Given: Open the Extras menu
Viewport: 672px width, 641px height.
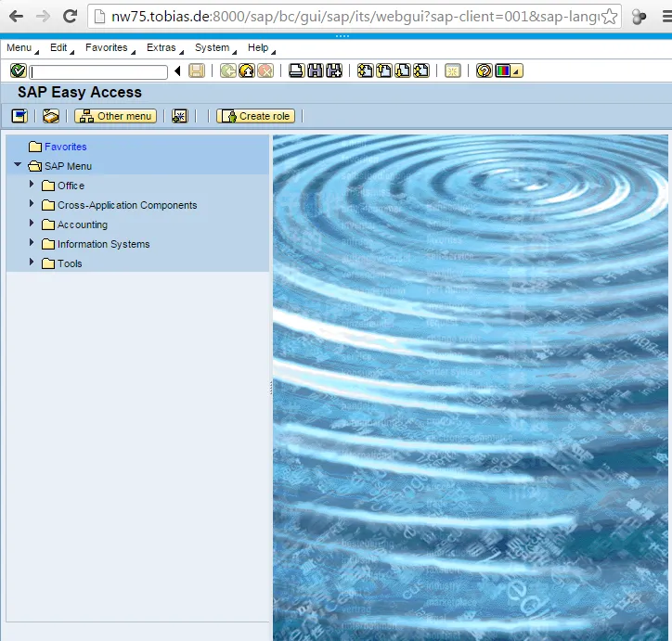Looking at the screenshot, I should tap(161, 48).
